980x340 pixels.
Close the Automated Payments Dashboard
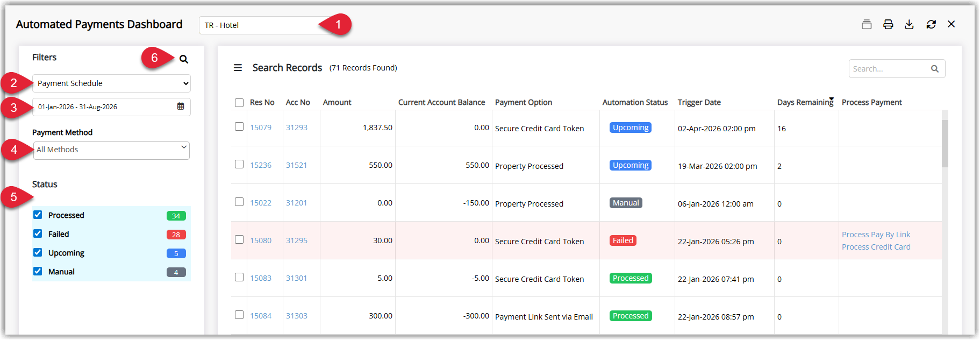coord(952,24)
